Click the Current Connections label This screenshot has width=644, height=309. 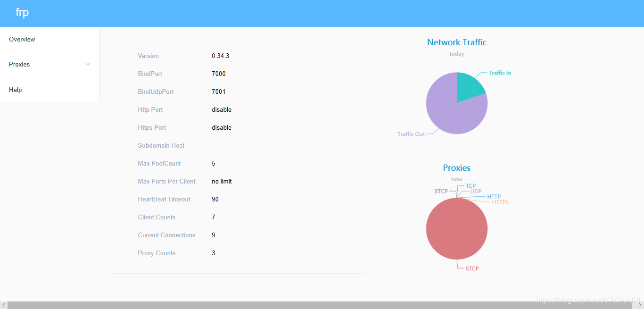(x=166, y=235)
